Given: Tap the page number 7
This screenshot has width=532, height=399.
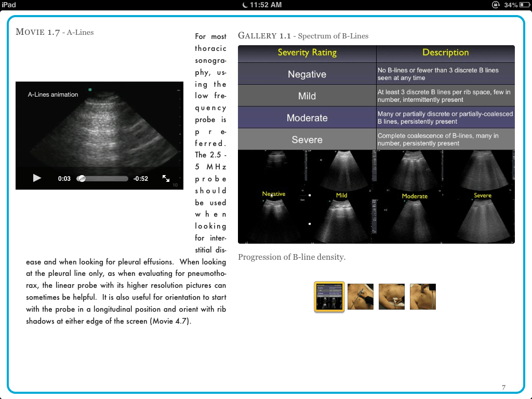Looking at the screenshot, I should tap(503, 388).
